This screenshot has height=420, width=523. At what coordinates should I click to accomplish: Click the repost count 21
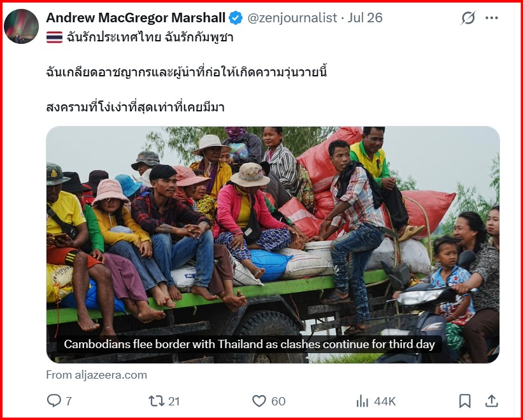(174, 402)
